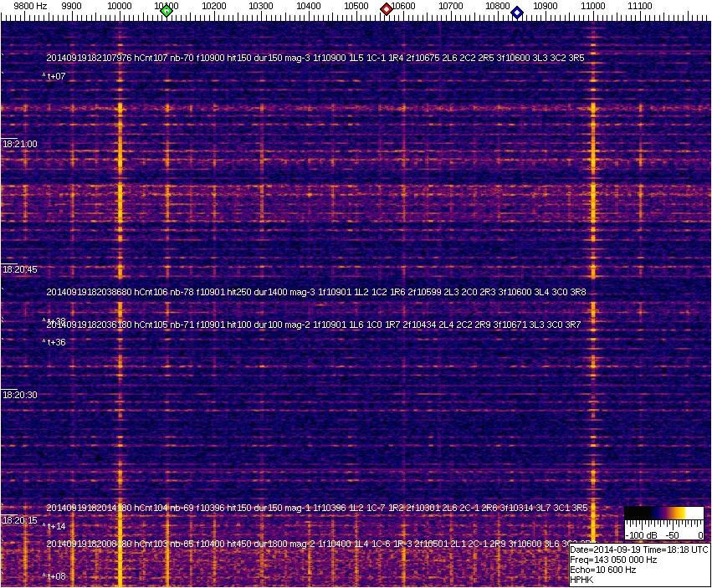
Task: Click the 18:20:45 time axis label
Action: point(20,270)
